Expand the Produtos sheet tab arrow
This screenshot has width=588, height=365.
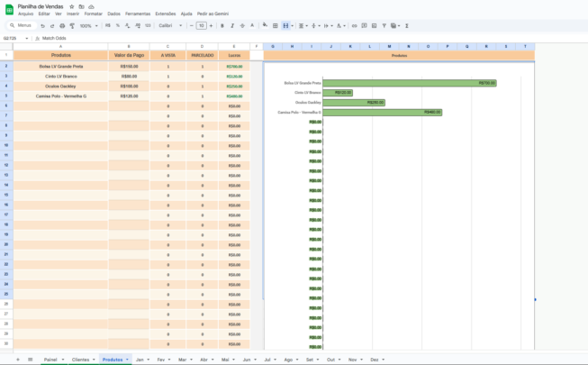(127, 359)
